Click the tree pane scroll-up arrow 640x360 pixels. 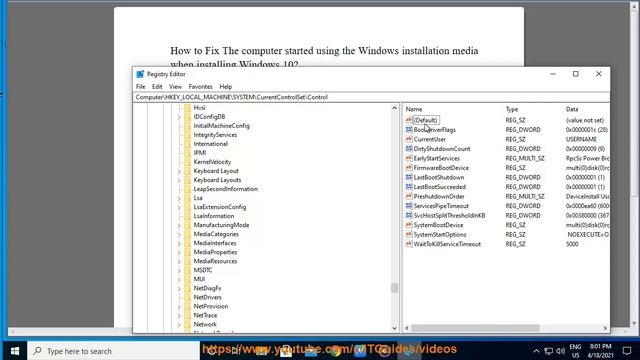click(x=394, y=108)
